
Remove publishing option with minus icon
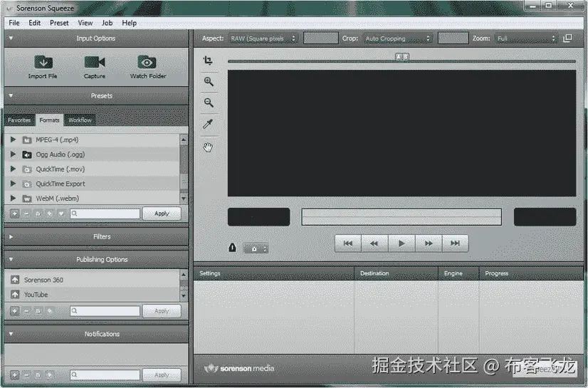pos(26,311)
